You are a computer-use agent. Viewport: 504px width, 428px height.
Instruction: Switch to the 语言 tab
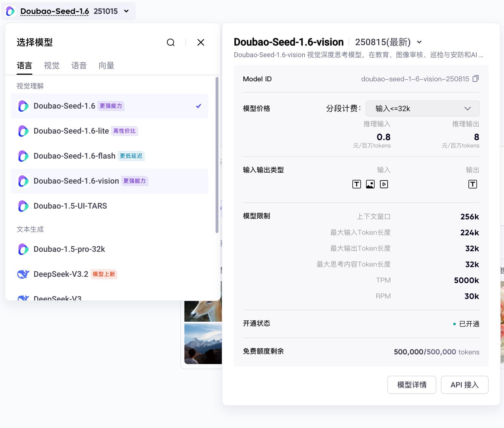(24, 66)
